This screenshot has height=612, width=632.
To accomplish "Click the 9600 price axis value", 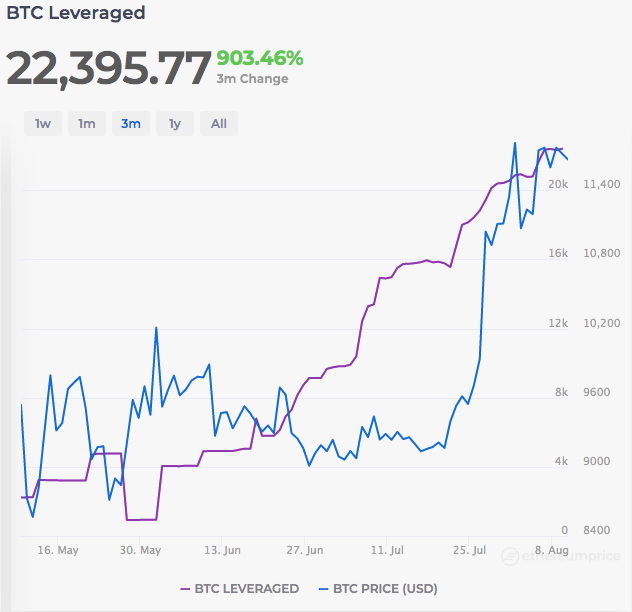I will coord(597,392).
